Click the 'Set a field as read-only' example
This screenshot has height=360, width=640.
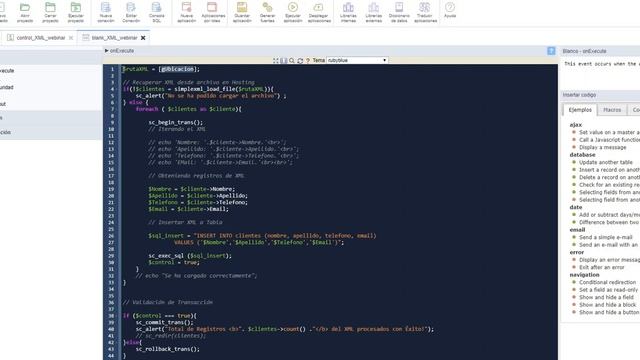point(608,289)
